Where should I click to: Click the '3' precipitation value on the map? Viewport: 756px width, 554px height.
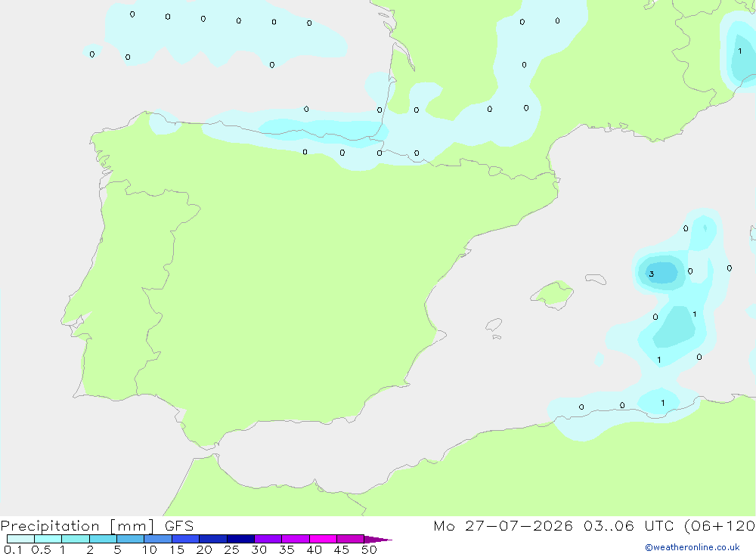point(652,274)
